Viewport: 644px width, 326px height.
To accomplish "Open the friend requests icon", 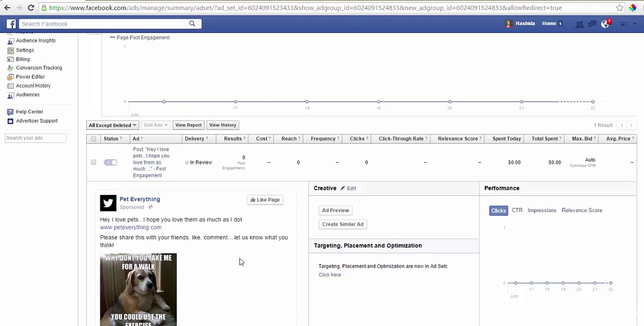I will pos(579,24).
